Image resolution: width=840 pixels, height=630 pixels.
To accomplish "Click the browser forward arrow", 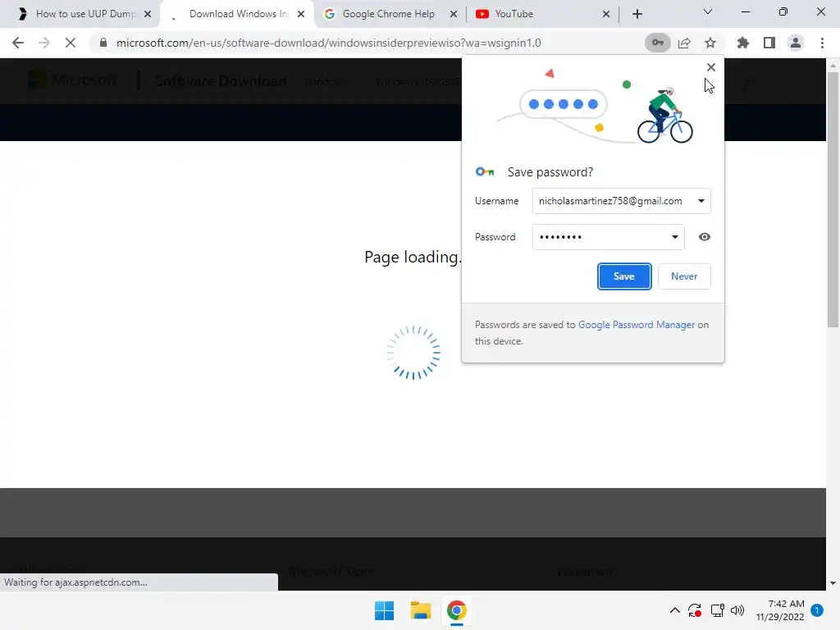I will [44, 43].
